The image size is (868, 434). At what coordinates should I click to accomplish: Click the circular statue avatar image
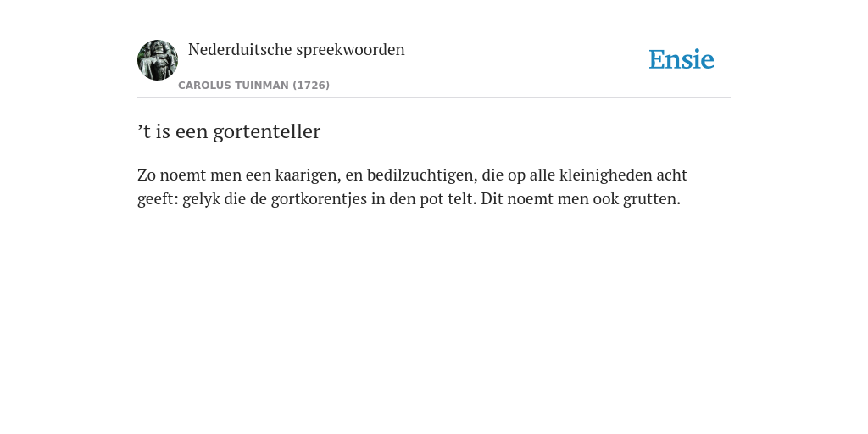158,60
